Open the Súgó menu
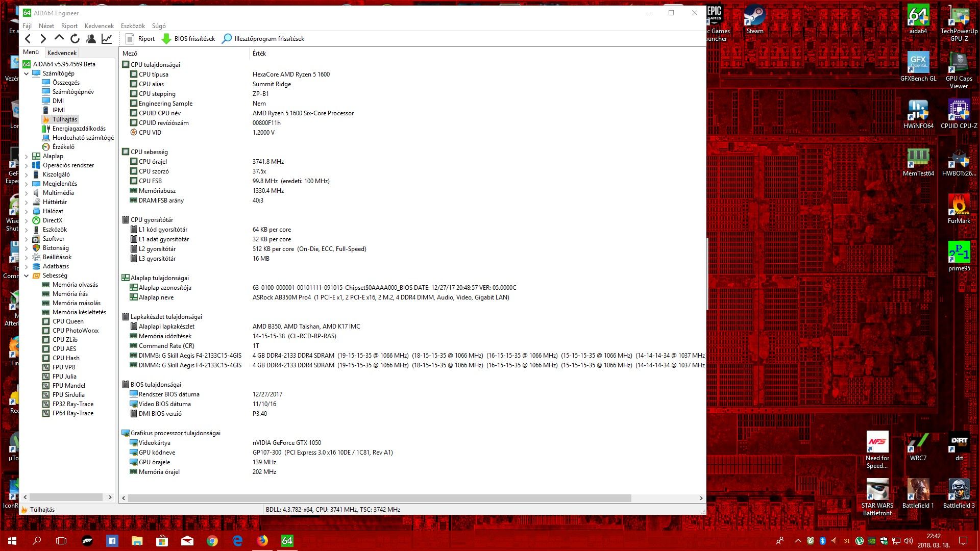This screenshot has width=980, height=551. (x=159, y=26)
